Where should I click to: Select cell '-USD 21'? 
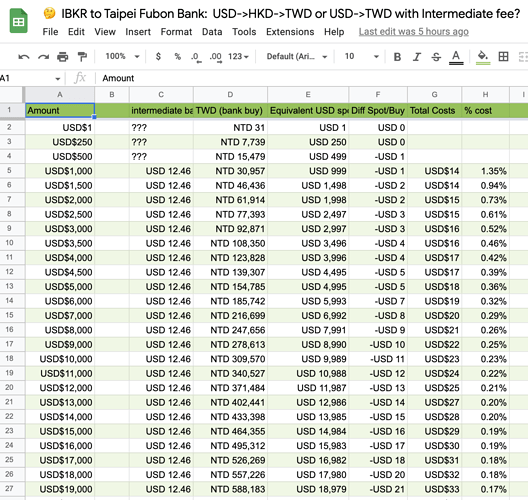378,489
